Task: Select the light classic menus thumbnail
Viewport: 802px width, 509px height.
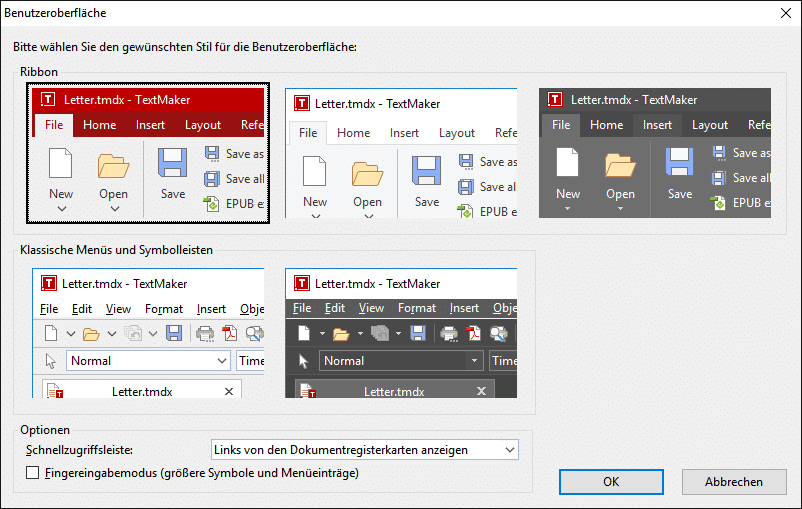Action: click(x=148, y=333)
